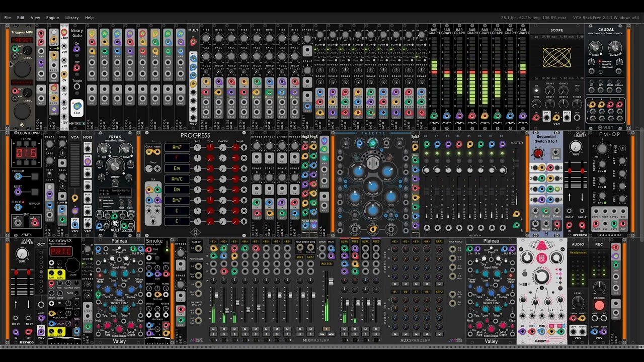This screenshot has width=644, height=362.
Task: Click the Palette TUNE knob
Action: 391,197
